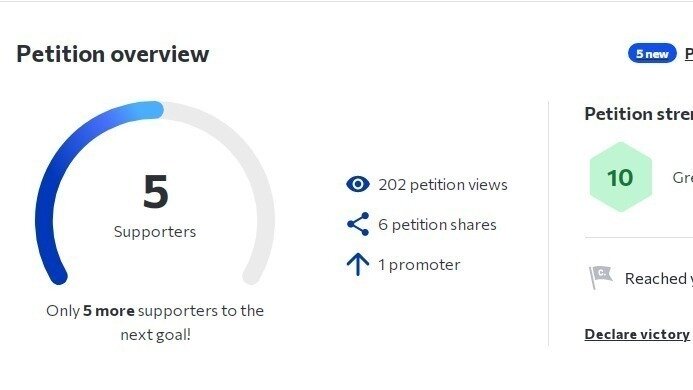693x390 pixels.
Task: Click the 'Petition overview' heading
Action: pos(113,54)
